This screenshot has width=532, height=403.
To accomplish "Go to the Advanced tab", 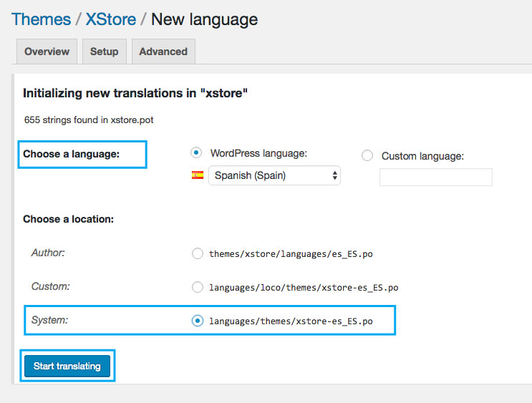I will (x=163, y=52).
